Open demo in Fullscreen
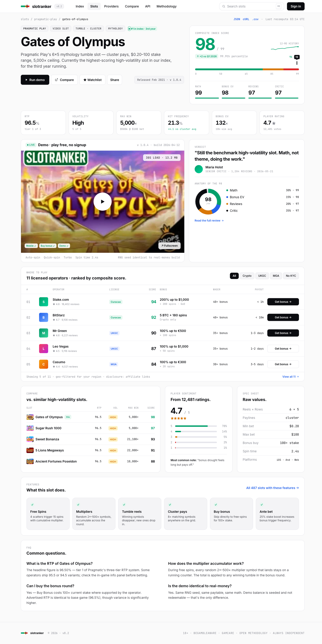 pos(169,246)
